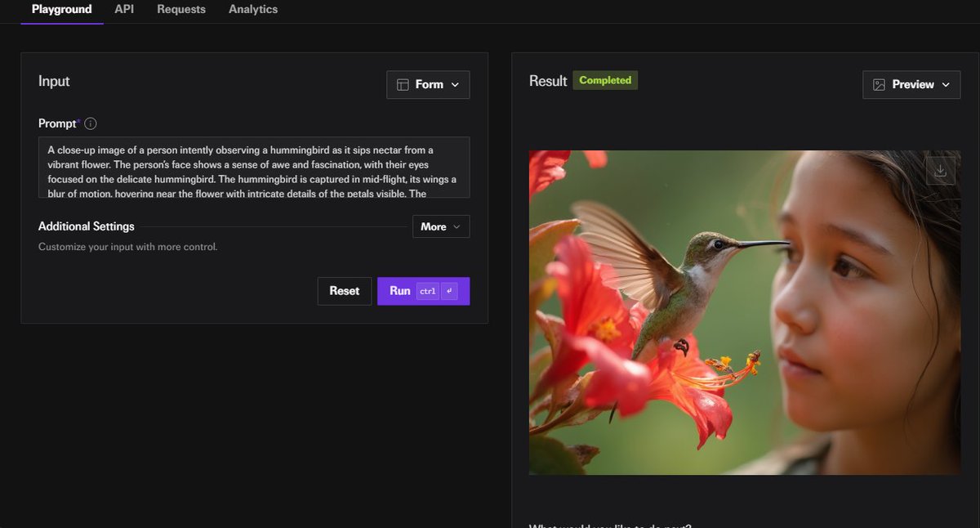Click inside the Prompt text box

[254, 168]
